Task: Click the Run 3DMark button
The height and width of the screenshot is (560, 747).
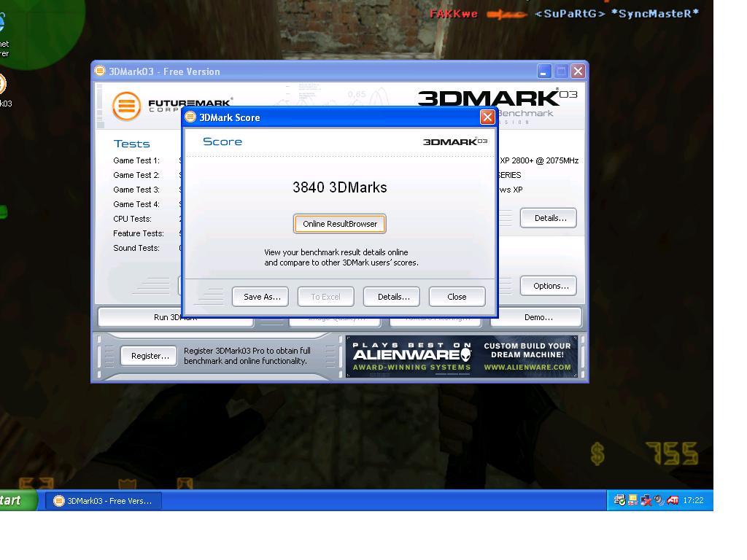Action: pos(175,317)
